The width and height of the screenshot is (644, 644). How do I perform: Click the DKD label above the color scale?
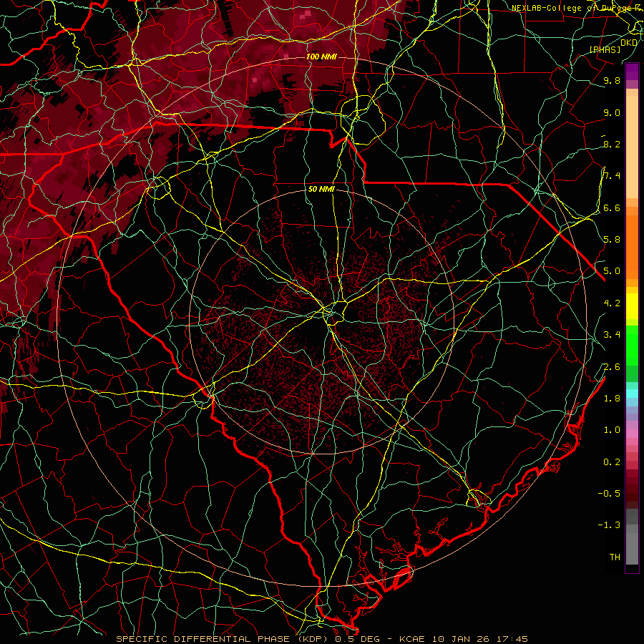click(629, 43)
